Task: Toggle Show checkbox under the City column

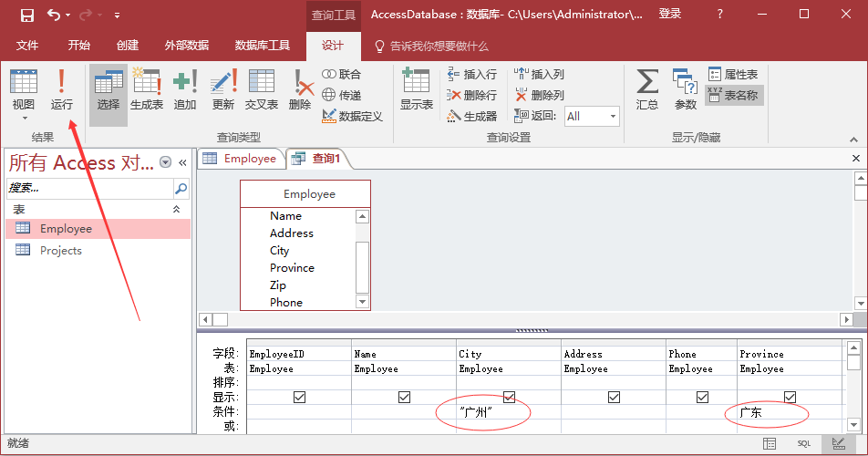Action: [x=510, y=398]
